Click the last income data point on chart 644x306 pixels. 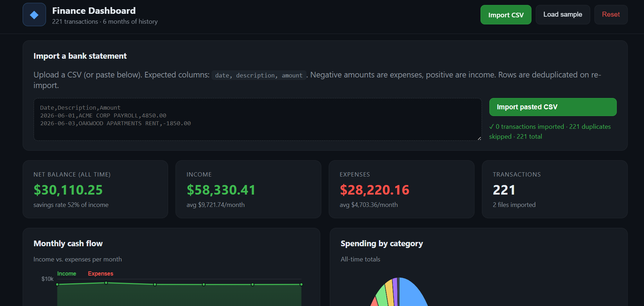(x=301, y=284)
